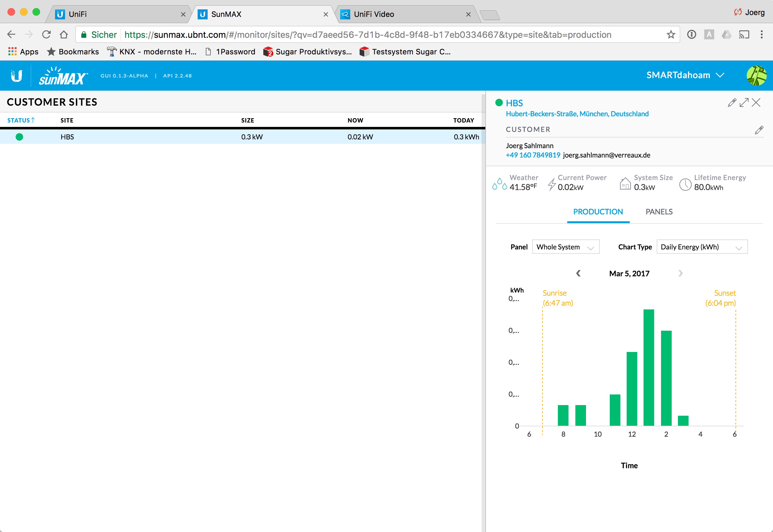The height and width of the screenshot is (532, 773).
Task: Go back in browser history
Action: (11, 34)
